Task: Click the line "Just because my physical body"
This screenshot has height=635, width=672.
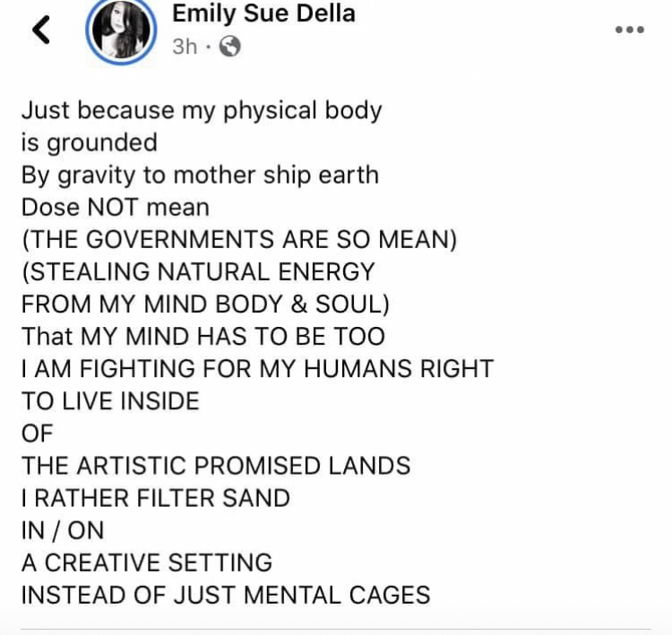Action: 202,110
